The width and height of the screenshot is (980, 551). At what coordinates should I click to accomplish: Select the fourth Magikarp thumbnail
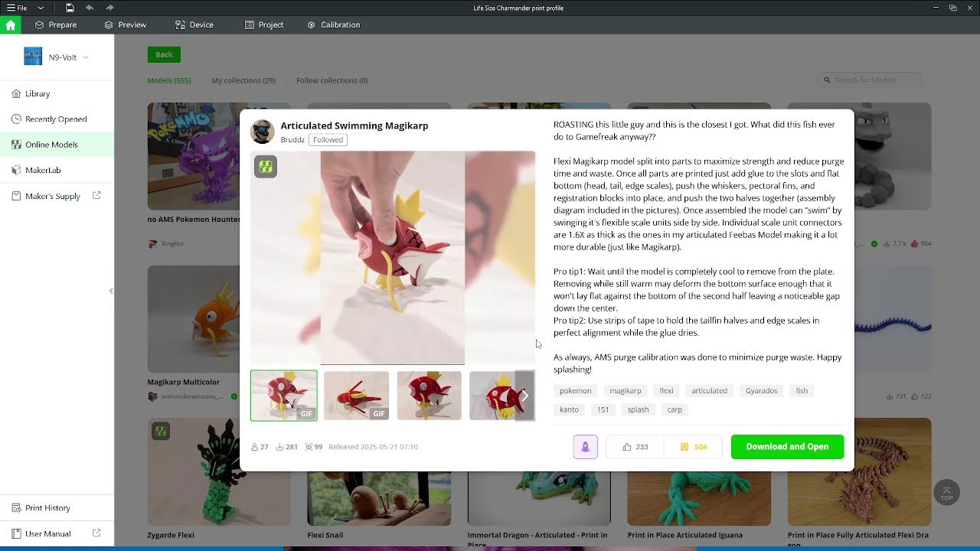pos(492,396)
